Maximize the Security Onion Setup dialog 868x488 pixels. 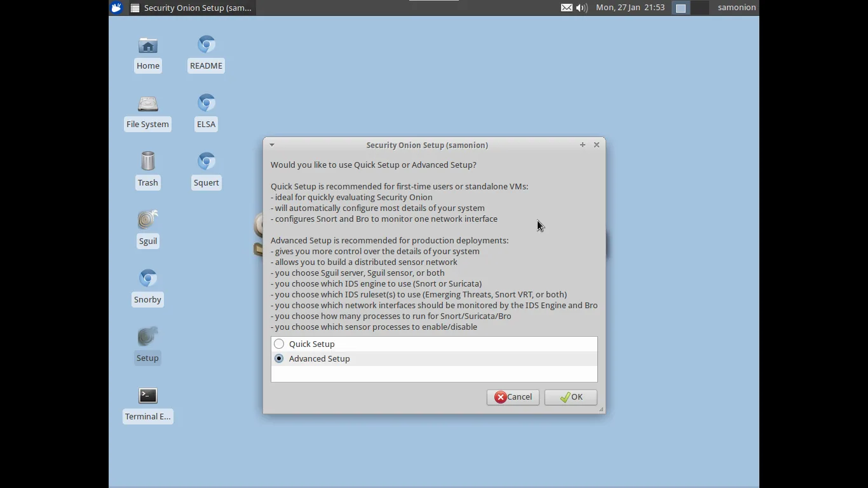click(582, 145)
